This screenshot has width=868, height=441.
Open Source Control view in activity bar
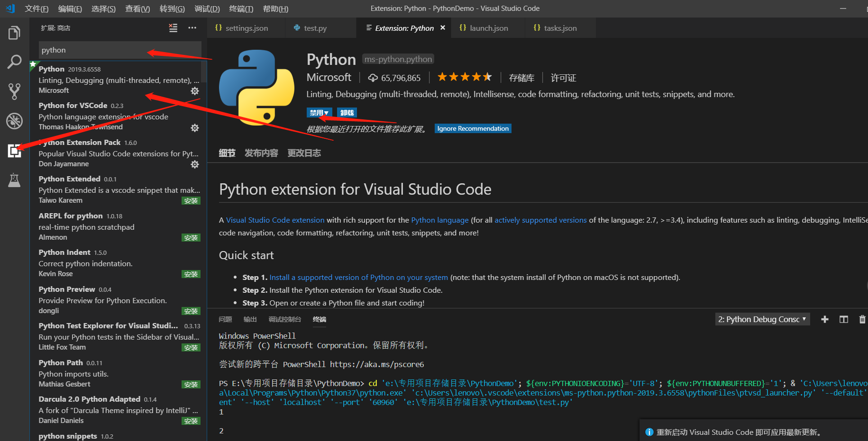14,91
